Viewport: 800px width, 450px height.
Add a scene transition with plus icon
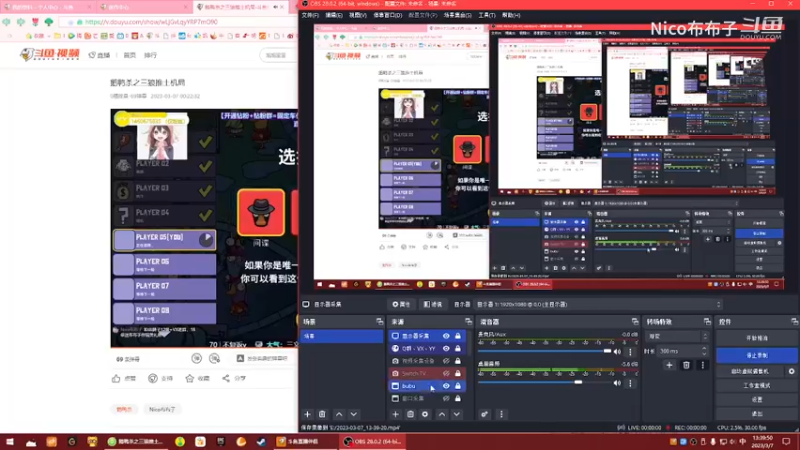point(669,365)
